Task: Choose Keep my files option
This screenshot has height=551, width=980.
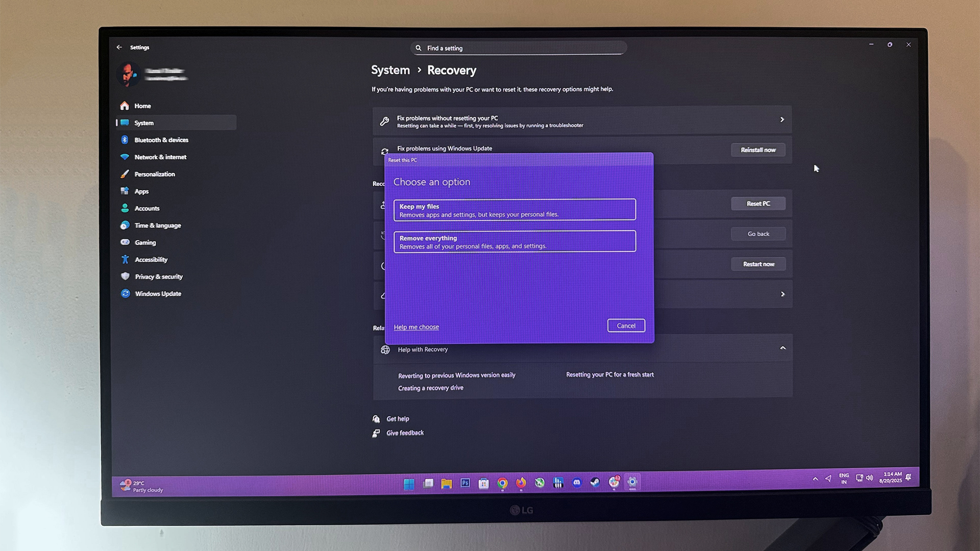Action: [514, 210]
